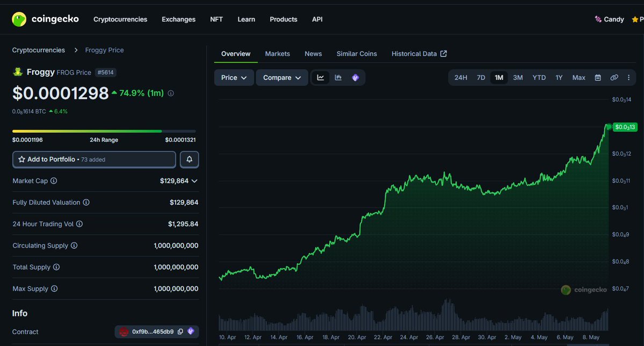Select the 1M chart range

click(x=499, y=78)
